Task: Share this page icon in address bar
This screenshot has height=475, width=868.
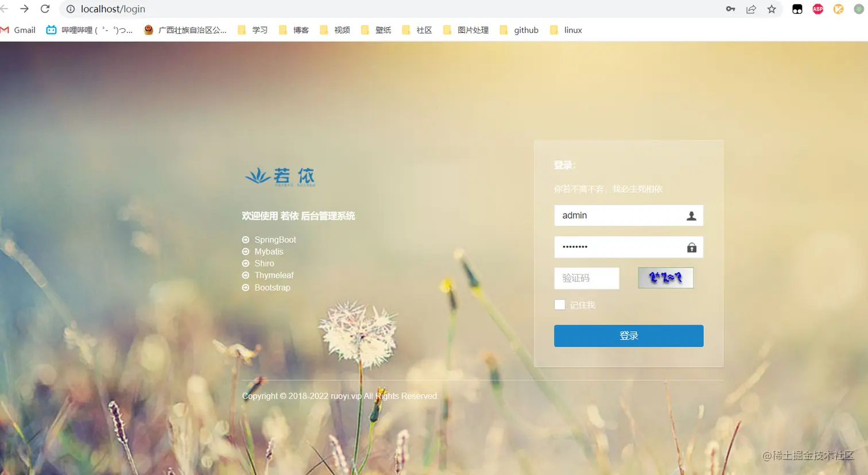Action: 751,9
